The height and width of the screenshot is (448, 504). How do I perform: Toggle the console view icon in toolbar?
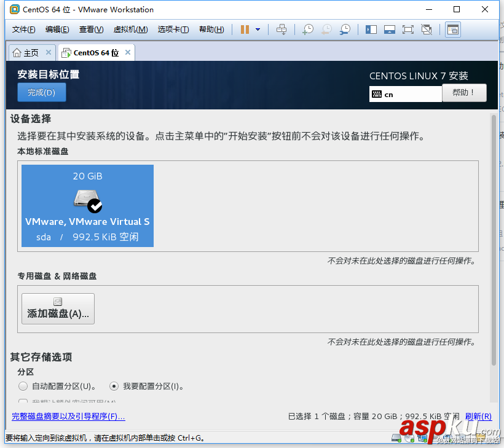click(453, 29)
